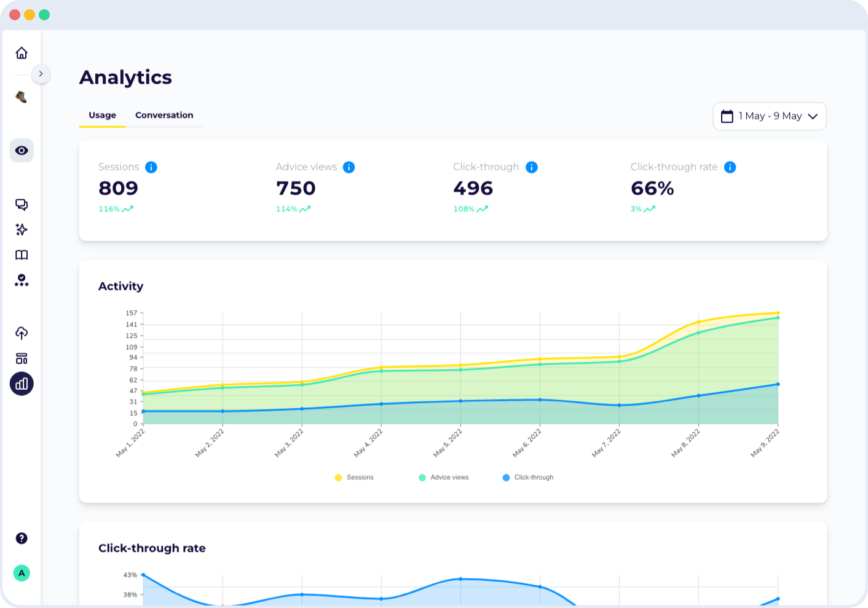
Task: Click the info icon beside Click-through rate
Action: (x=730, y=167)
